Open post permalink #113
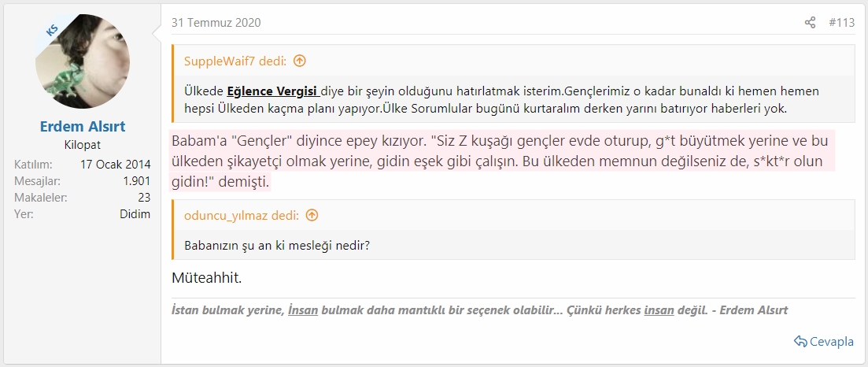 841,23
